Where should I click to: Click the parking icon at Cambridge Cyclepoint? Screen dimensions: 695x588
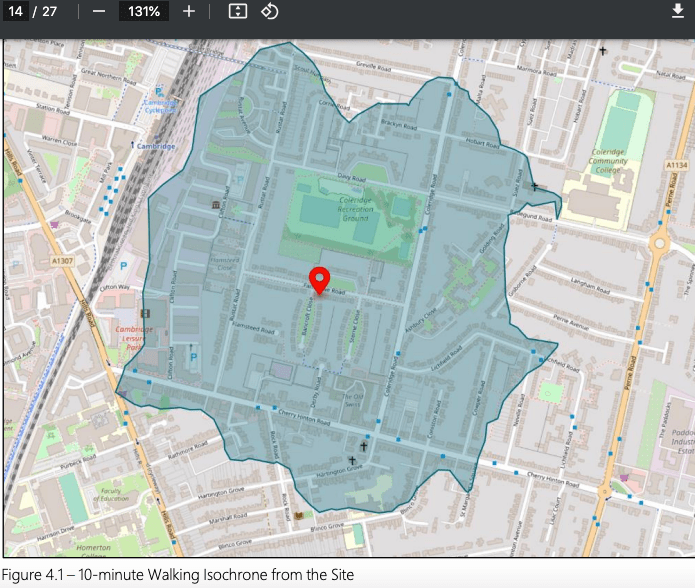(158, 91)
